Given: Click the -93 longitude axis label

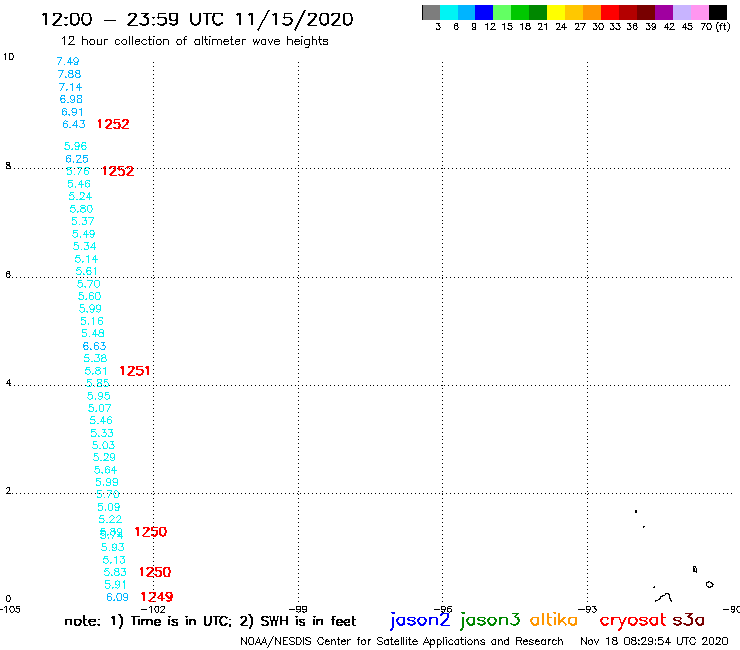Looking at the screenshot, I should point(588,609).
